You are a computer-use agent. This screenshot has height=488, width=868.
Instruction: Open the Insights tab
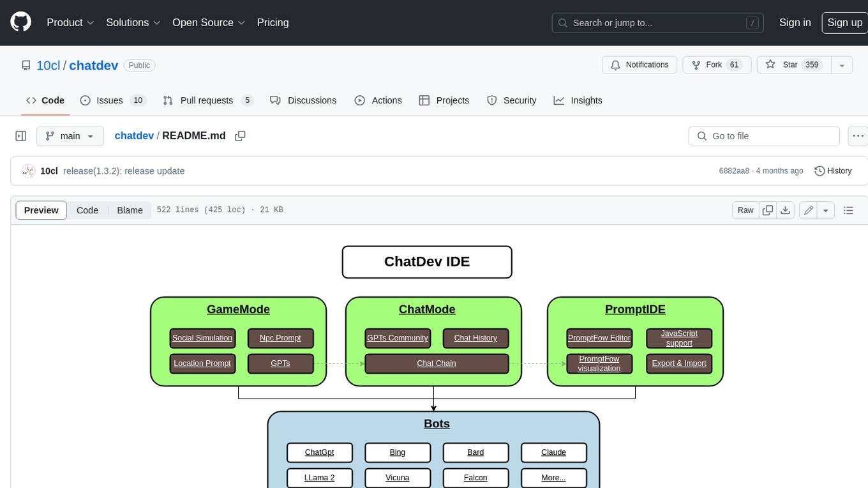[578, 100]
